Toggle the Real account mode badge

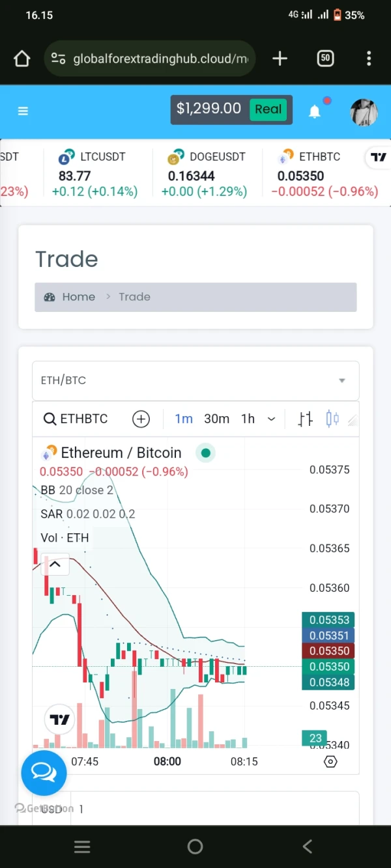(268, 109)
